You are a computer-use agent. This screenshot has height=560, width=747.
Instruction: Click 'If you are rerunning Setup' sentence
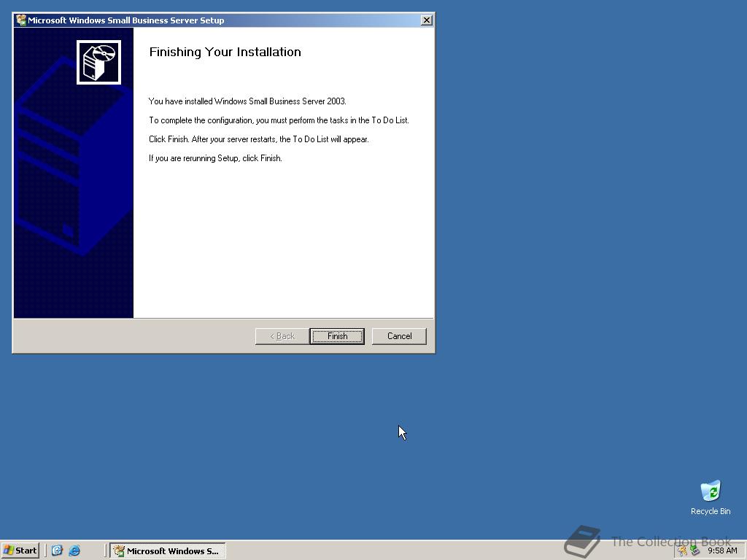click(215, 158)
